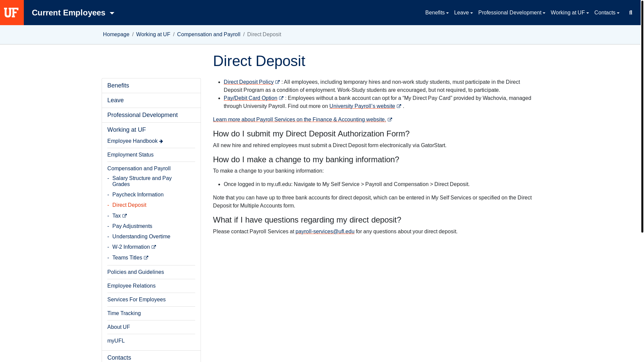Click external icon next to W-2 Information
The width and height of the screenshot is (644, 362).
(x=154, y=247)
